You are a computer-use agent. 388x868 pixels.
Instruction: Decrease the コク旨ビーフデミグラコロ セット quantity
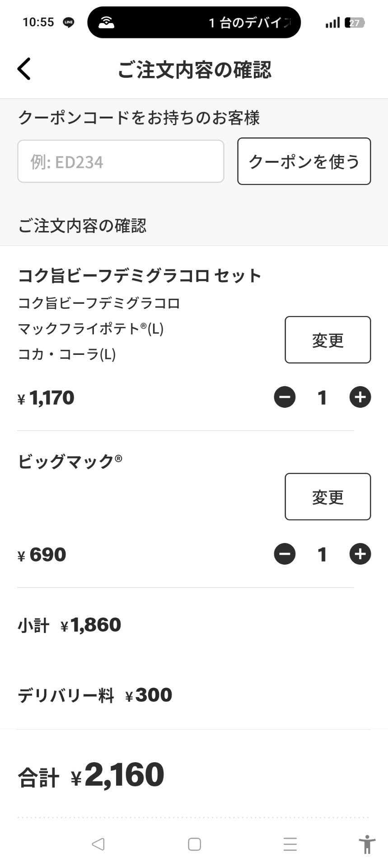click(x=285, y=397)
